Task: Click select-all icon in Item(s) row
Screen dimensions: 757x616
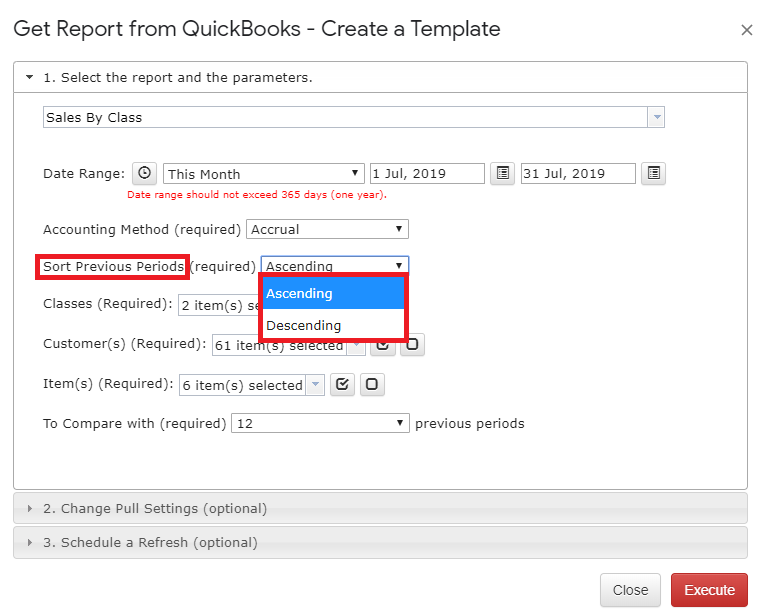Action: (x=343, y=385)
